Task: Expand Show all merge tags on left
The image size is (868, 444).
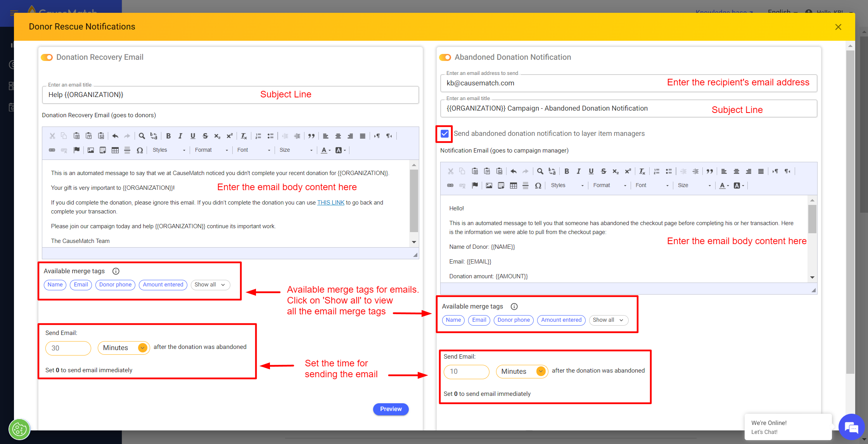Action: pos(210,285)
